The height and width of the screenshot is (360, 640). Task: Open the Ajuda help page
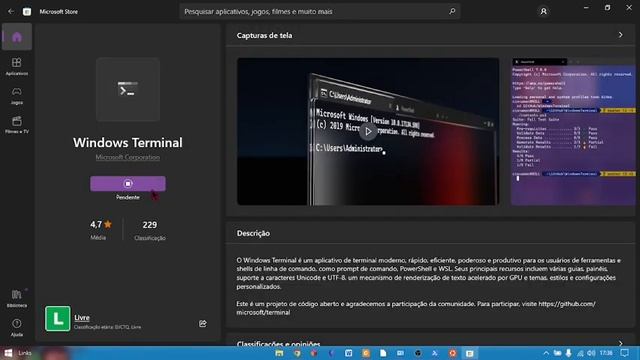point(17,327)
